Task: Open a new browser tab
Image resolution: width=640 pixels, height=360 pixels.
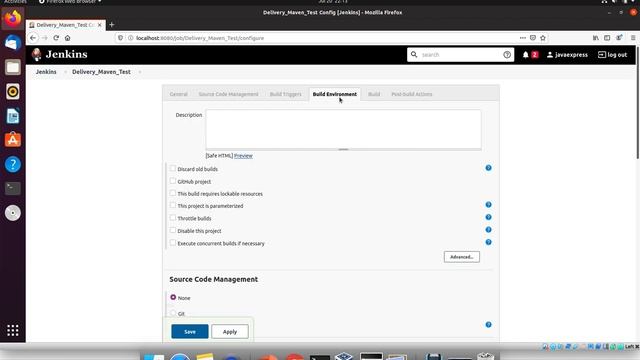Action: pyautogui.click(x=111, y=25)
